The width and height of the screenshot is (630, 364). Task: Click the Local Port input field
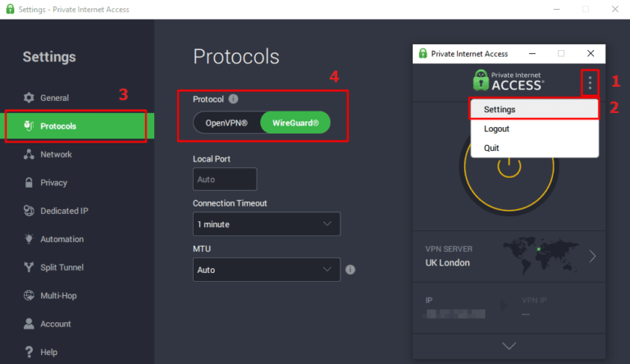click(225, 180)
